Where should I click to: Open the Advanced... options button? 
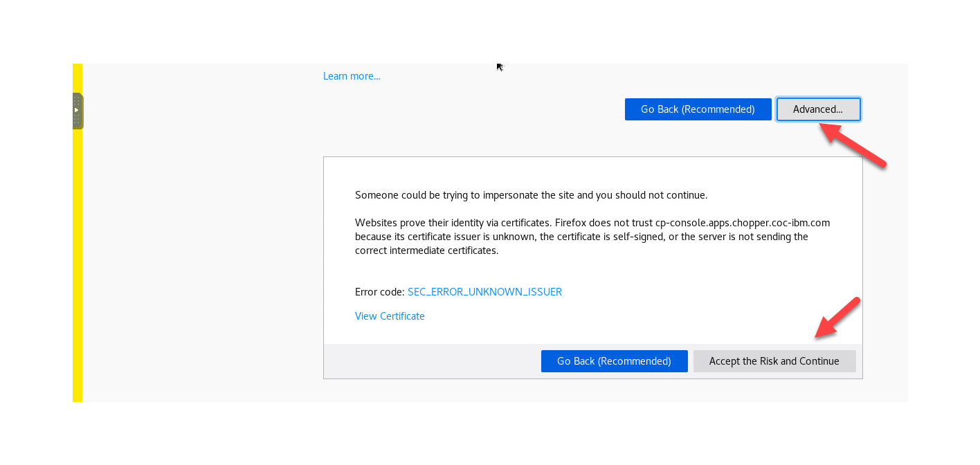[x=818, y=109]
